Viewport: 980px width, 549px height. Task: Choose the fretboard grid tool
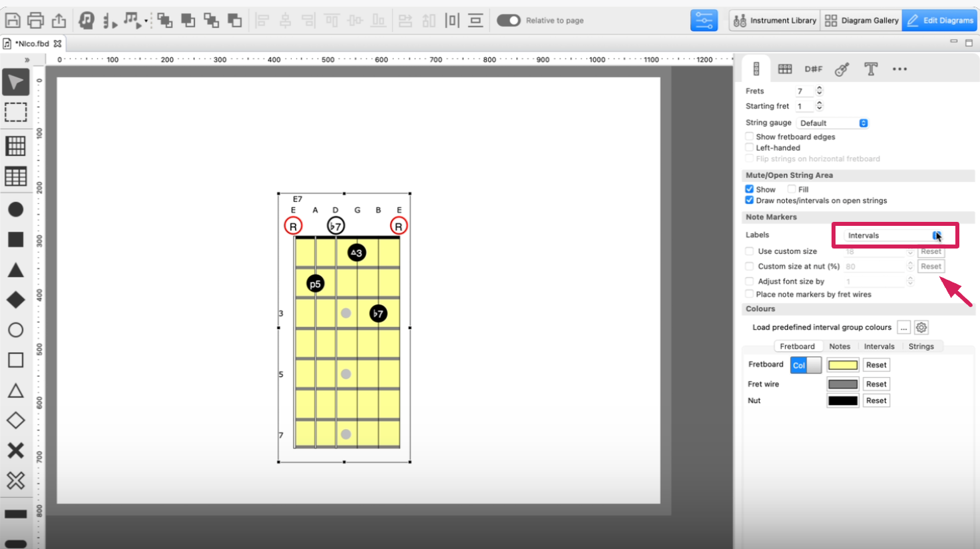(16, 145)
